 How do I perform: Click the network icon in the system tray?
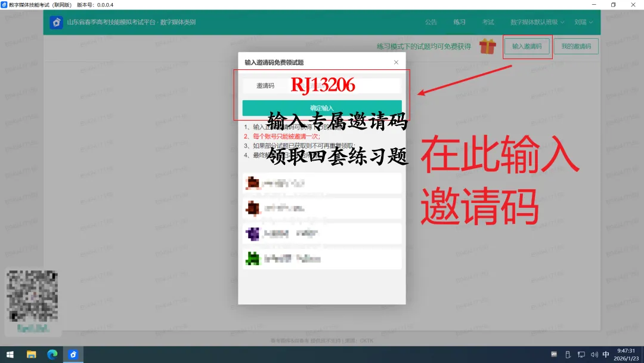pyautogui.click(x=581, y=355)
